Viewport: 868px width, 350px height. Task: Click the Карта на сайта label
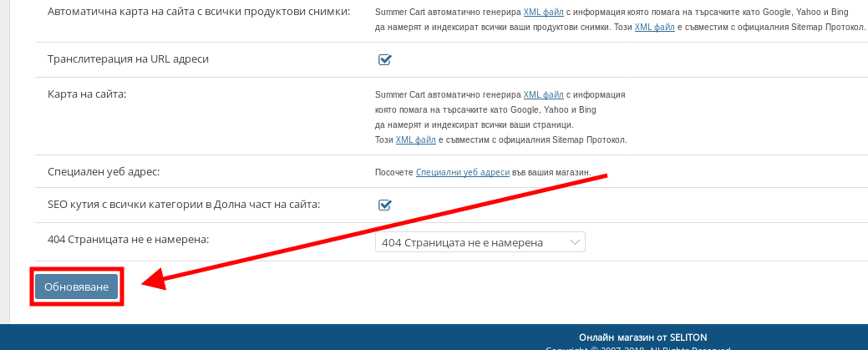point(87,94)
